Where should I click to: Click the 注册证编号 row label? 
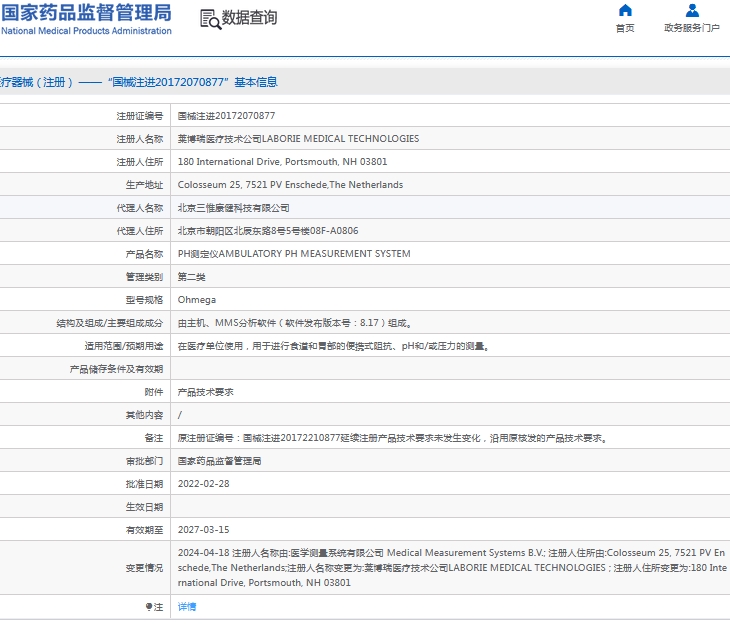(140, 116)
